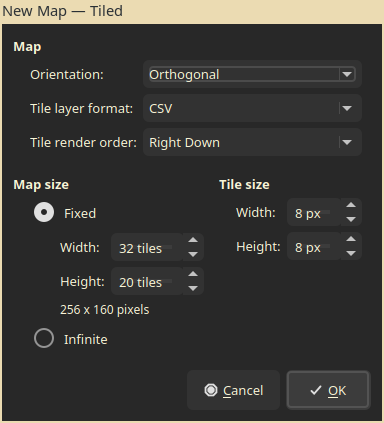Click the Tile size section heading

(244, 185)
